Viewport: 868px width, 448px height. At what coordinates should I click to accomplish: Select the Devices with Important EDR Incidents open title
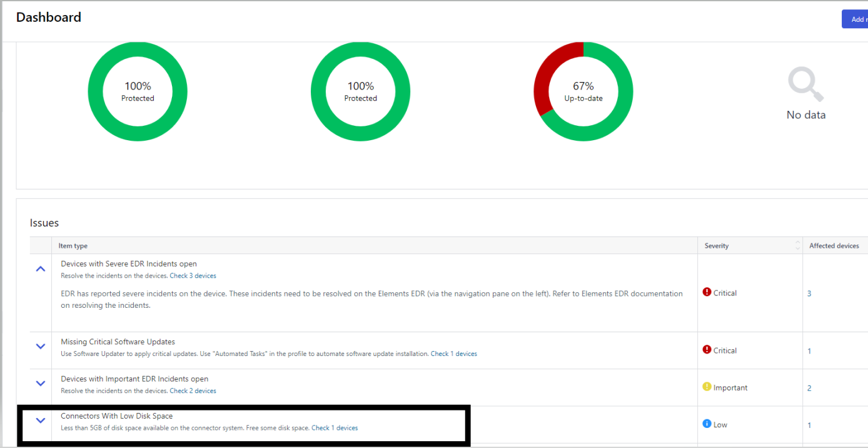[134, 379]
